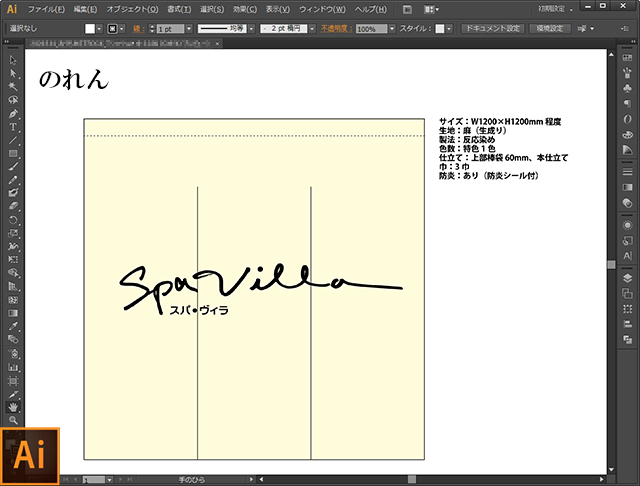Open the stroke weight dropdown
640x486 pixels.
click(x=189, y=29)
